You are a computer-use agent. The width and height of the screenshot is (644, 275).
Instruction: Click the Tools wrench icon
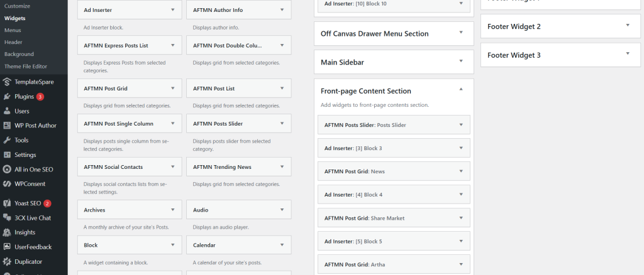[7, 140]
